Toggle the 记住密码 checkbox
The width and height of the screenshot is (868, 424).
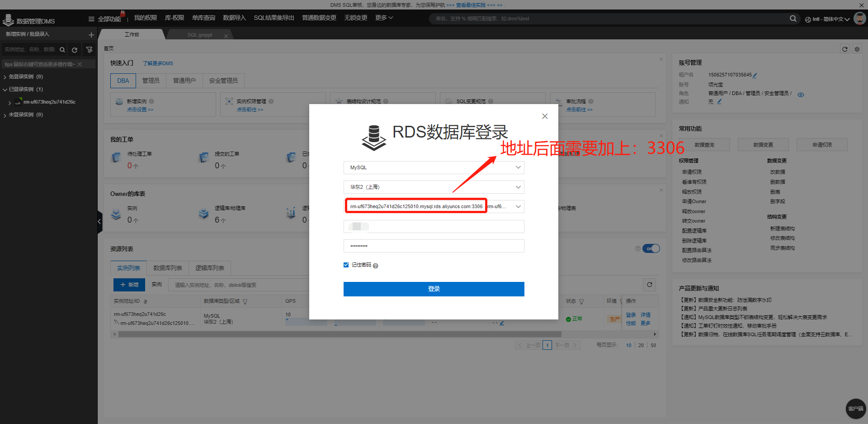(x=346, y=265)
